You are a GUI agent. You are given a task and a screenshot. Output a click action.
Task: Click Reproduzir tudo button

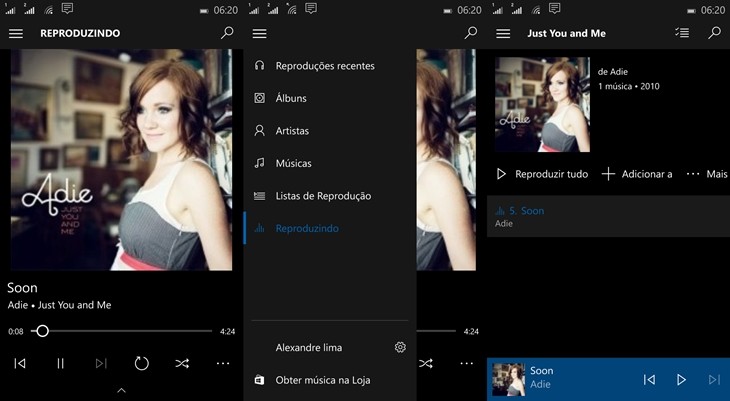[x=543, y=174]
